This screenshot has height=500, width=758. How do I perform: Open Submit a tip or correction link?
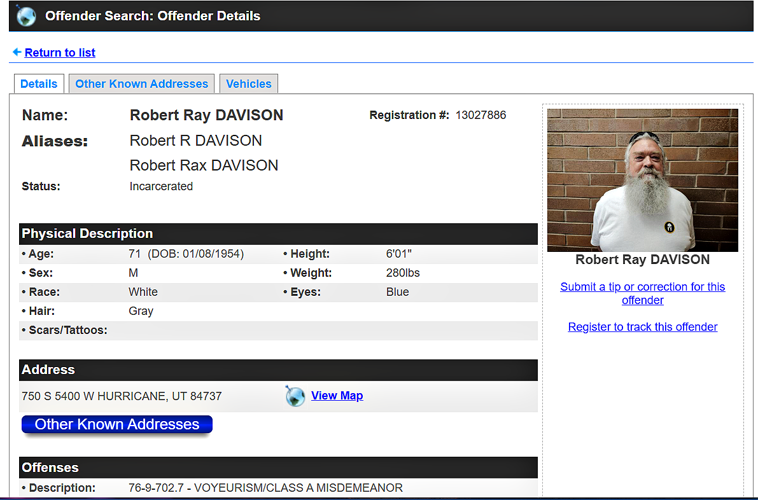[642, 293]
